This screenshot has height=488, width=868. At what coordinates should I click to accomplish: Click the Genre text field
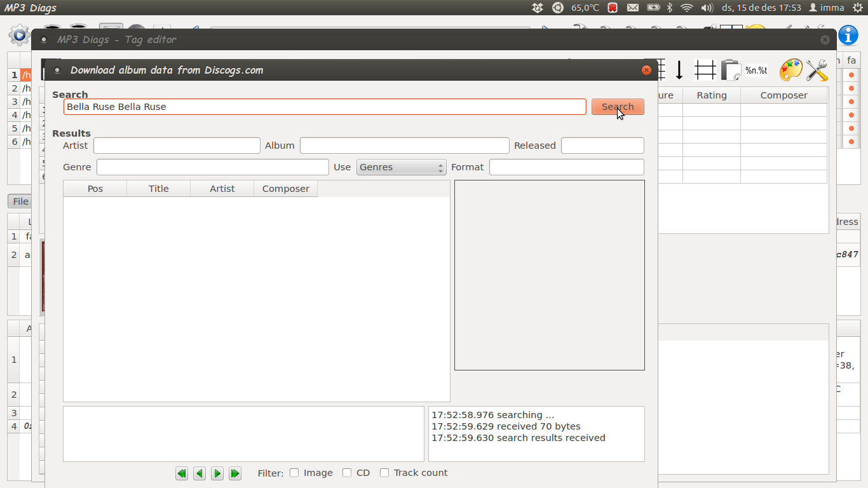(213, 167)
